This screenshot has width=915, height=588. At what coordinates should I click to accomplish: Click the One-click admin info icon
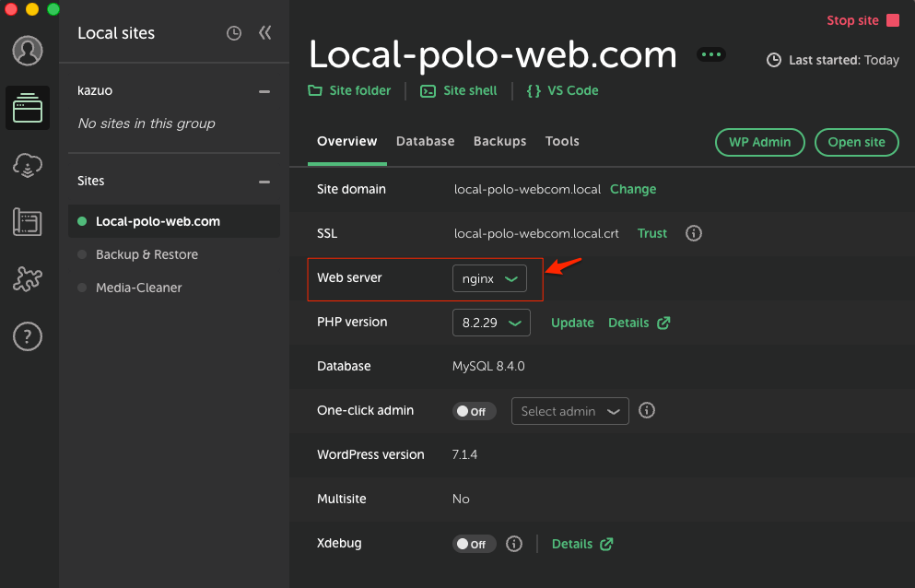tap(647, 410)
